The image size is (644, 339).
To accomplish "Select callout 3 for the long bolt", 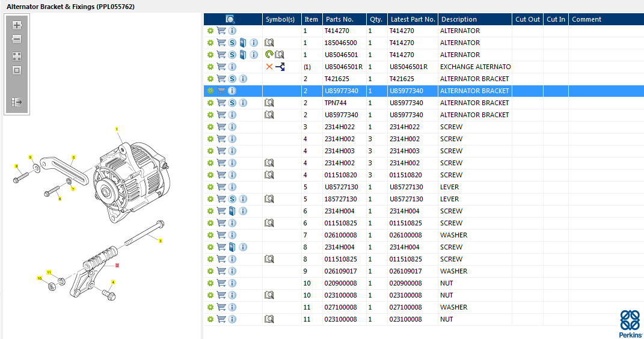I will pyautogui.click(x=160, y=241).
